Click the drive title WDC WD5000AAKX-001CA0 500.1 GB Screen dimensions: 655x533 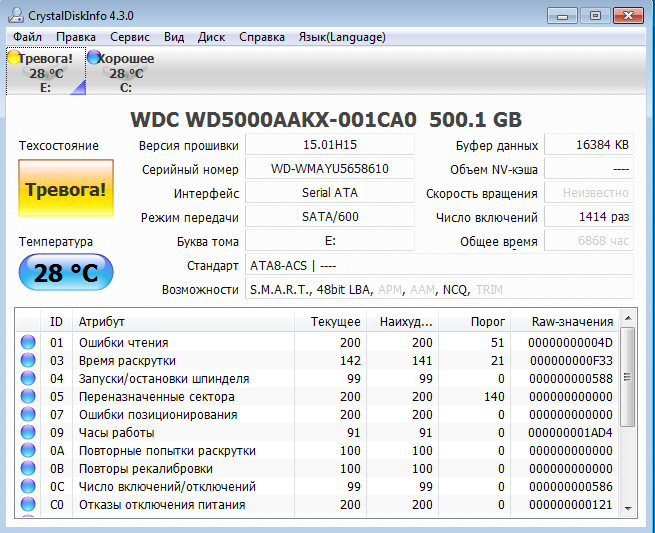pos(326,119)
